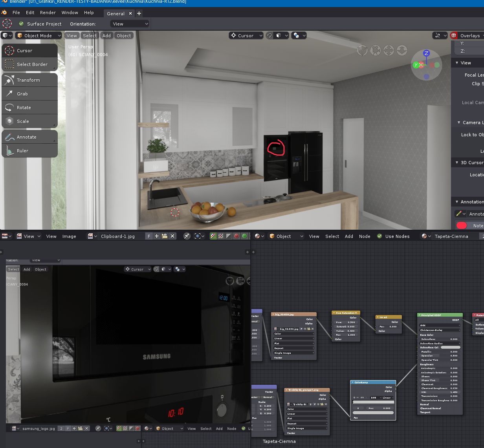The image size is (484, 448).
Task: Open the Object Mode dropdown
Action: pos(38,35)
